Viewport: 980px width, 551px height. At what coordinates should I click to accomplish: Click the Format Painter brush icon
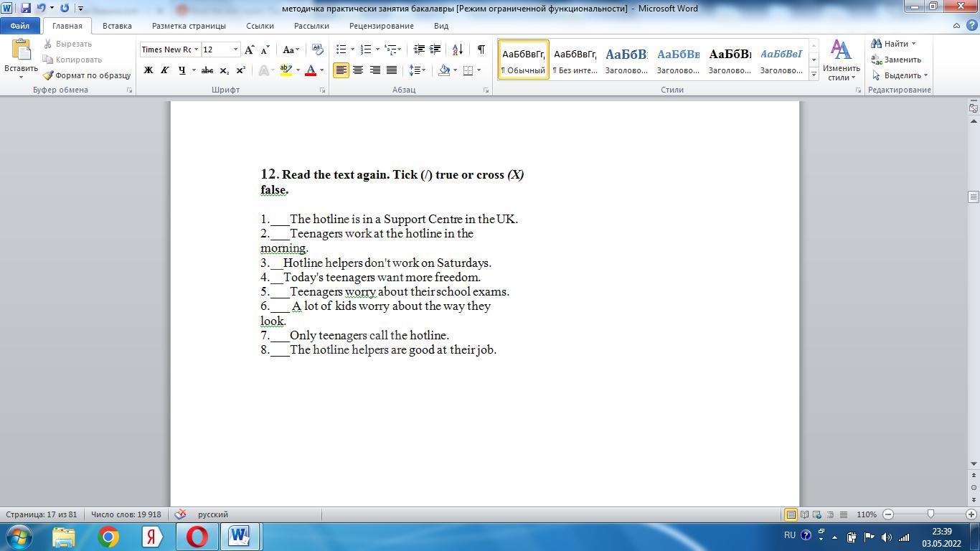pos(48,75)
